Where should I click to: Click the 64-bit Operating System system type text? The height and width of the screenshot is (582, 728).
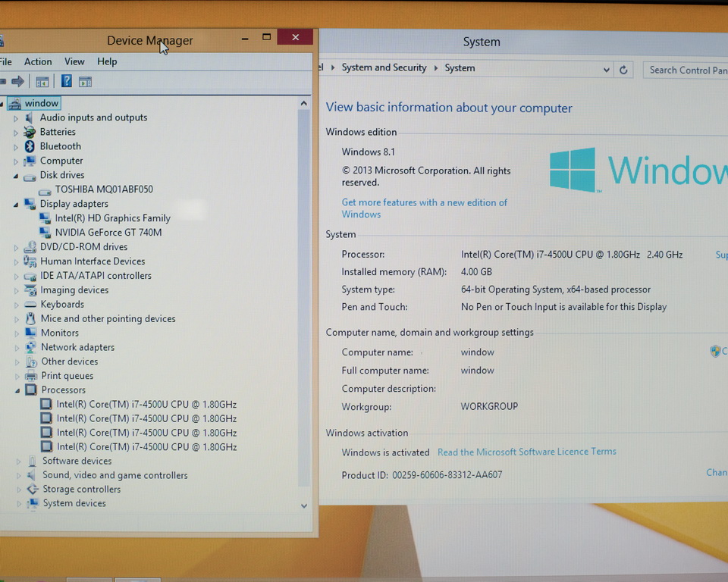pos(556,289)
